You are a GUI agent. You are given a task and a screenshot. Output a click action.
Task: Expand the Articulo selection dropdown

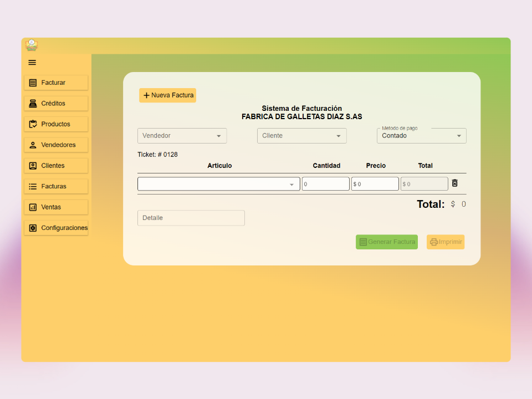point(218,184)
